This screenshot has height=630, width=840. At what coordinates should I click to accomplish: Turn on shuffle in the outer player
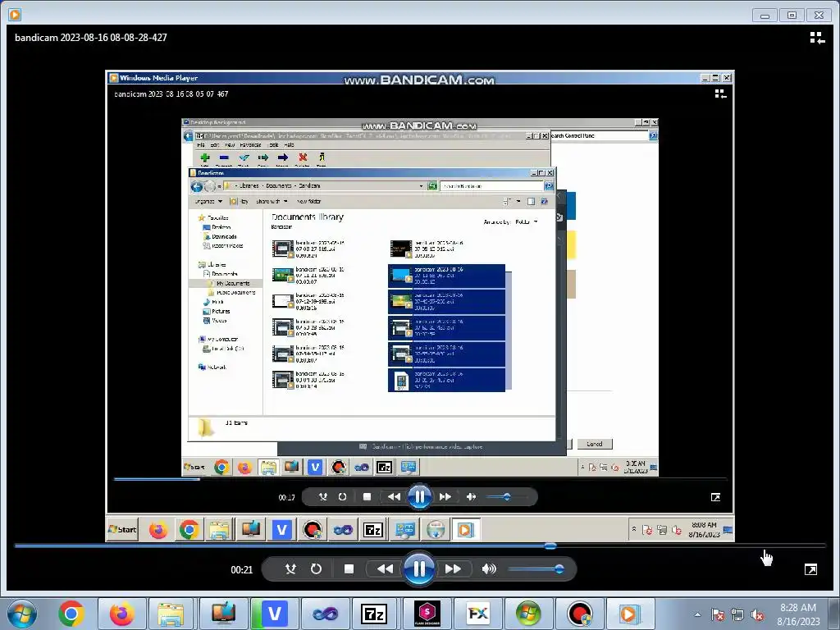pos(290,569)
